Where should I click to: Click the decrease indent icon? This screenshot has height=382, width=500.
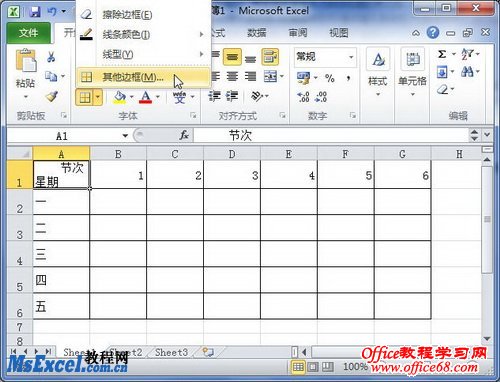[214, 96]
